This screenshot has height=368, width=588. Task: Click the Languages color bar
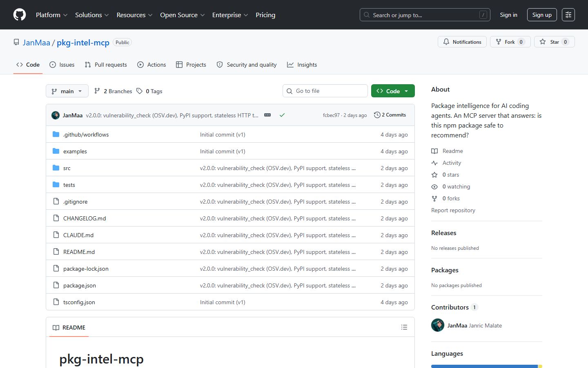487,366
